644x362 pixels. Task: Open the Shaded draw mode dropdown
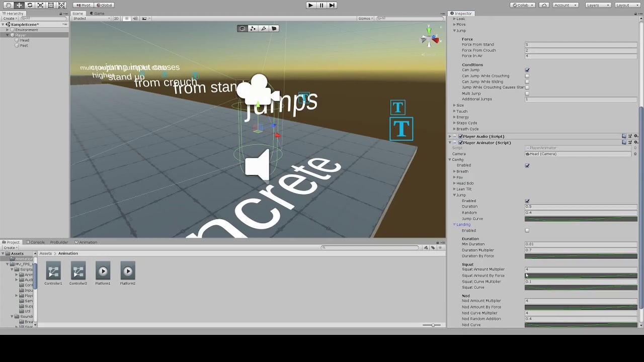click(x=92, y=19)
